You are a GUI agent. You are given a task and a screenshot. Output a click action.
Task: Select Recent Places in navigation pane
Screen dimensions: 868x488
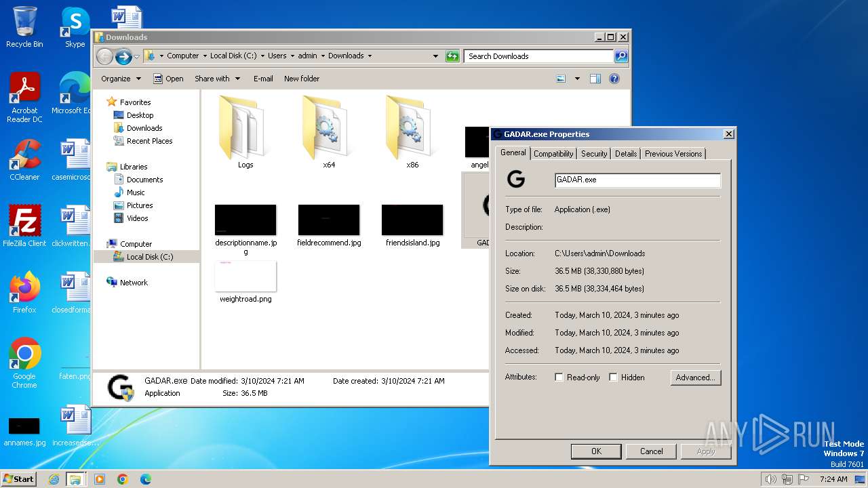[149, 141]
